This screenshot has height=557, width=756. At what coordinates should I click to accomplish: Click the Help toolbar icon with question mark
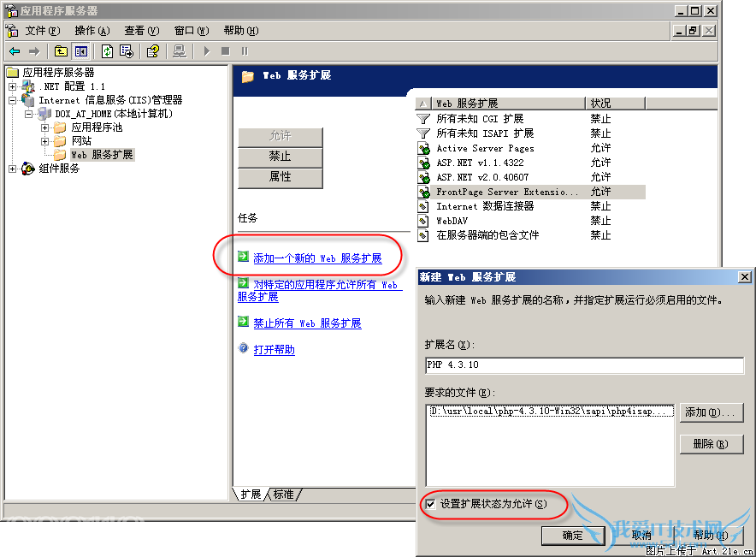pos(153,51)
